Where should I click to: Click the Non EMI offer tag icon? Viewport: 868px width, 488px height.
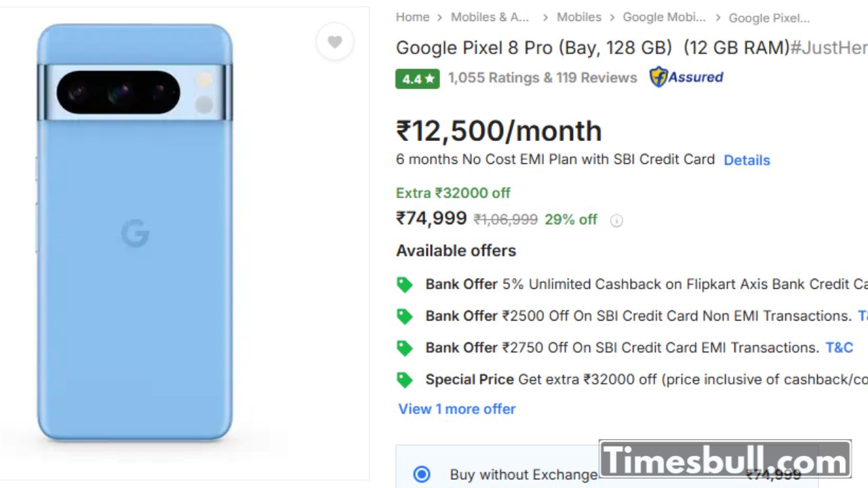pyautogui.click(x=405, y=317)
